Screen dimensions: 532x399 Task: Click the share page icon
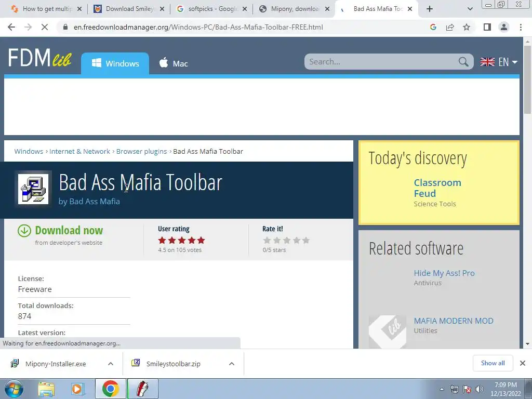(450, 27)
